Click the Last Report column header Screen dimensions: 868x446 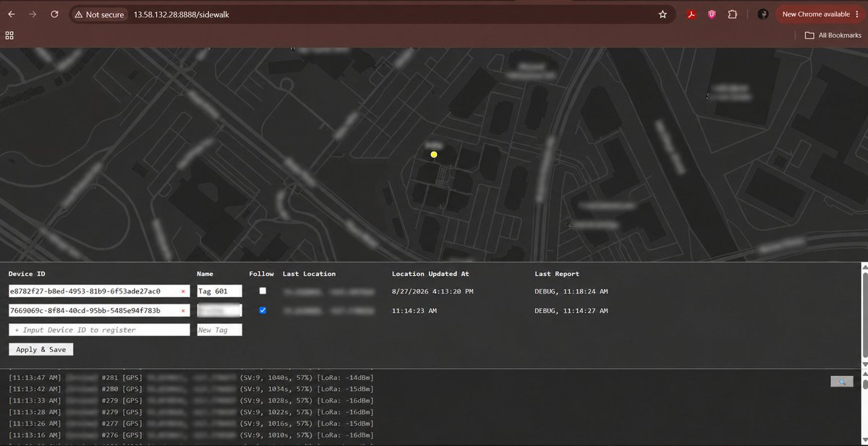[x=557, y=274]
